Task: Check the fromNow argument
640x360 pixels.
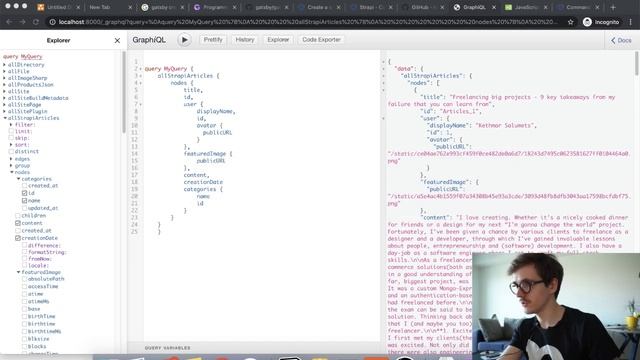Action: [24, 259]
